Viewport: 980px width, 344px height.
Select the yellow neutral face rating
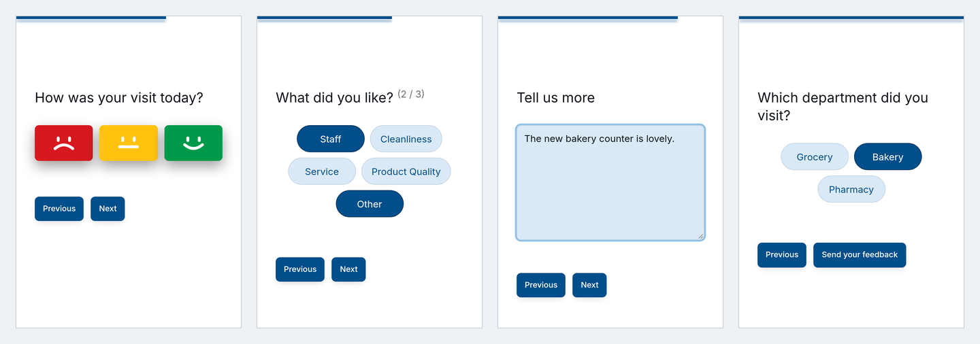coord(129,143)
